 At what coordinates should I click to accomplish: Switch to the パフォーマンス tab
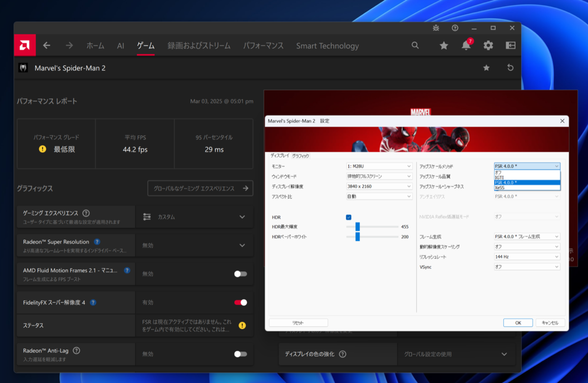click(x=264, y=46)
